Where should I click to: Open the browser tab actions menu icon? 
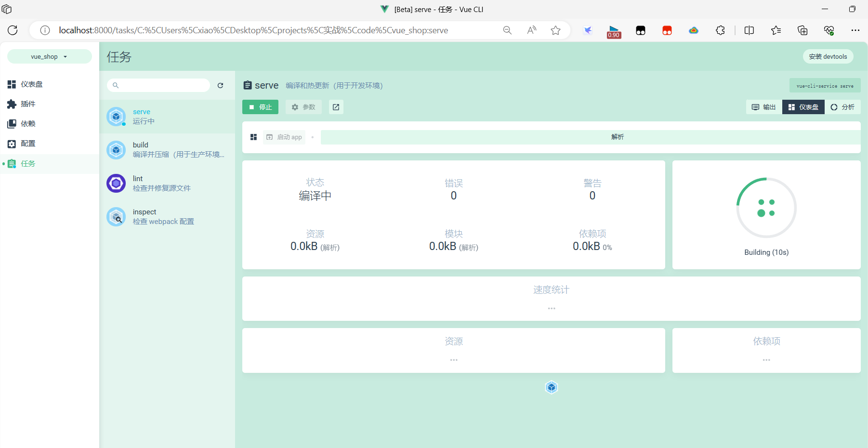click(x=7, y=9)
